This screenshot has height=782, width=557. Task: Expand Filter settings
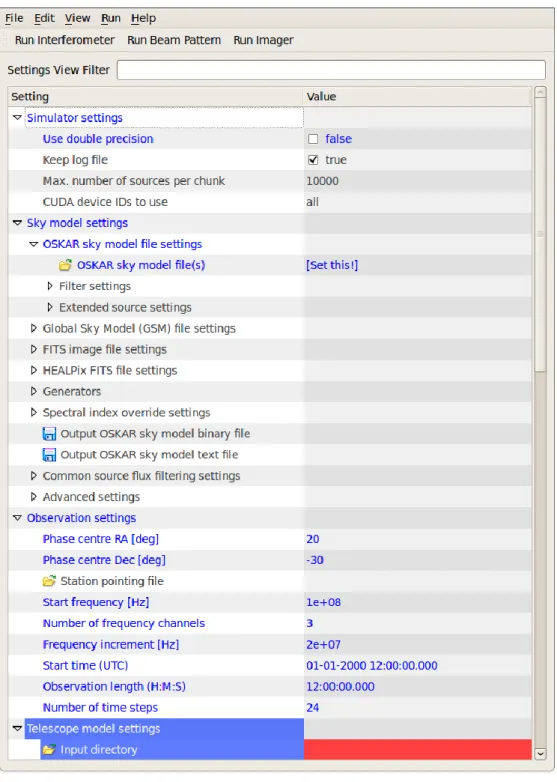(50, 286)
